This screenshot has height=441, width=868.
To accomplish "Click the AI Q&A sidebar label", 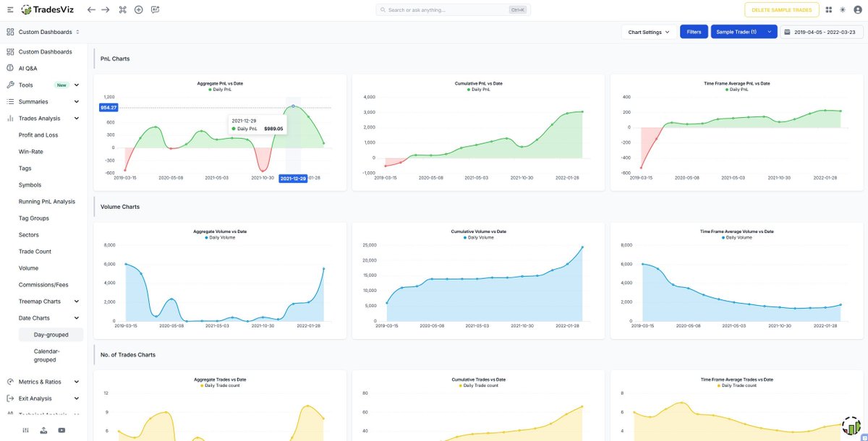I will coord(27,69).
